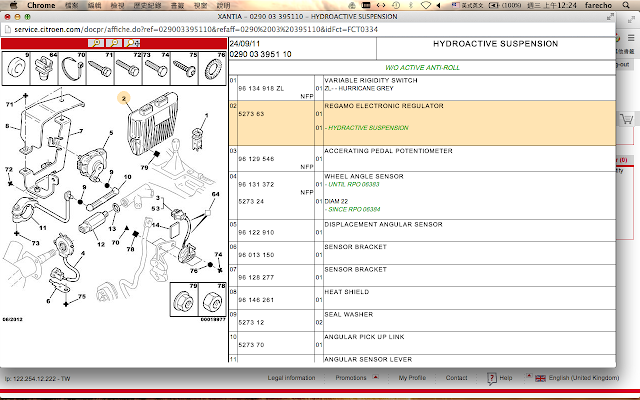Click part number 96 122 910
This screenshot has height=400, width=640.
point(256,232)
